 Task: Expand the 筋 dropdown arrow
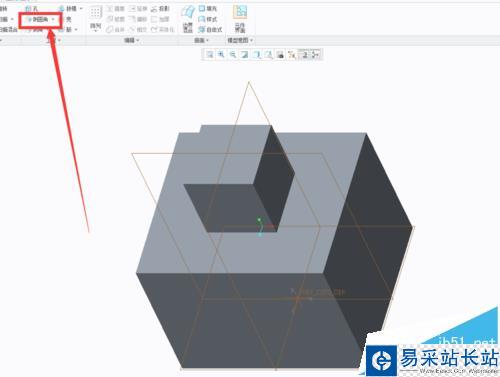pyautogui.click(x=76, y=30)
